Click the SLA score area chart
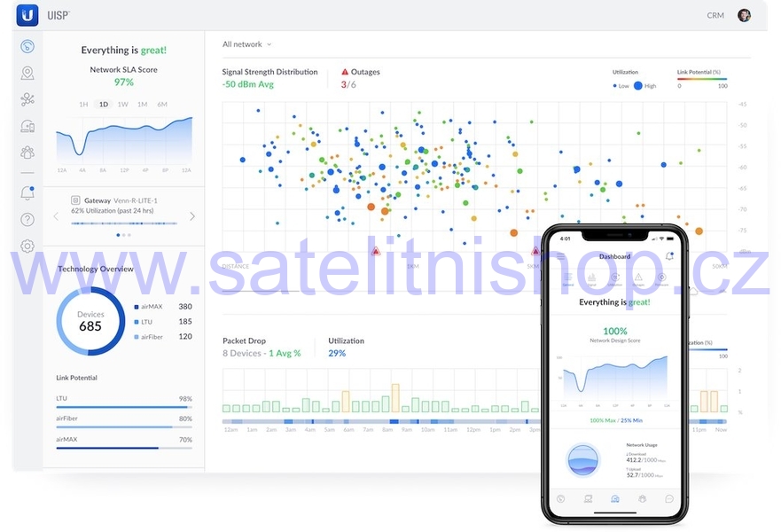 pyautogui.click(x=124, y=142)
